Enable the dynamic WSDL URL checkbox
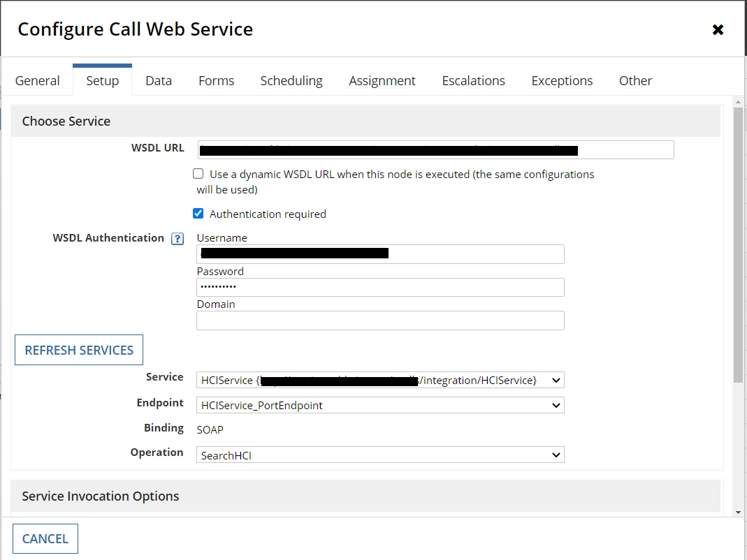747x560 pixels. click(198, 174)
